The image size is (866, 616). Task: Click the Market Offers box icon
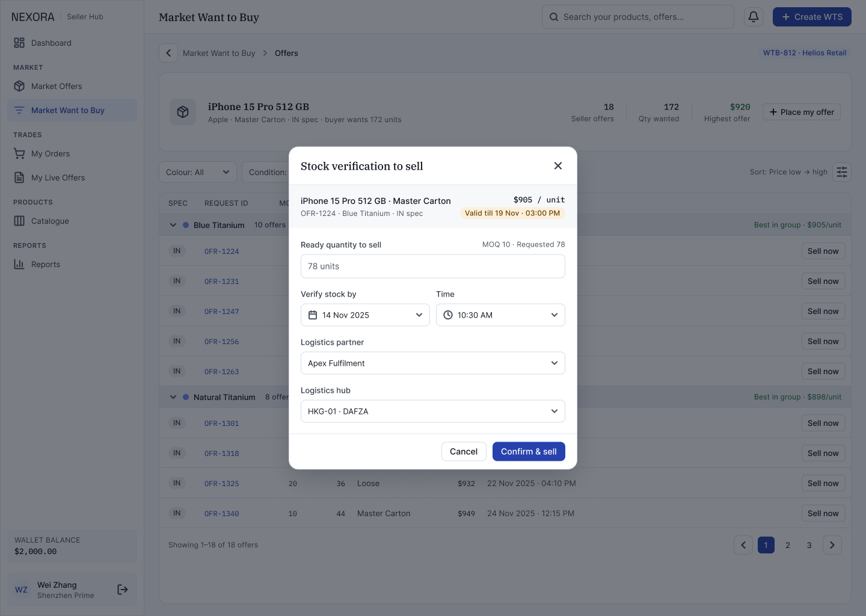pyautogui.click(x=19, y=87)
